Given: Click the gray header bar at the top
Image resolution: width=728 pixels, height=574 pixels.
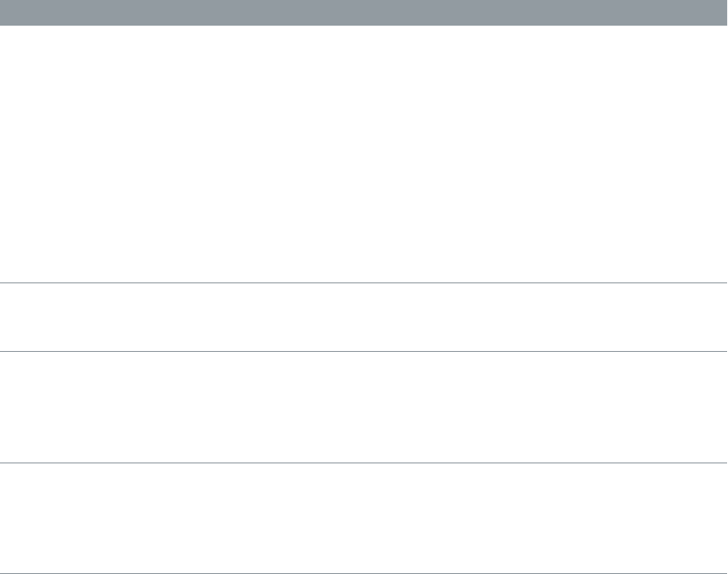Looking at the screenshot, I should click(x=364, y=12).
